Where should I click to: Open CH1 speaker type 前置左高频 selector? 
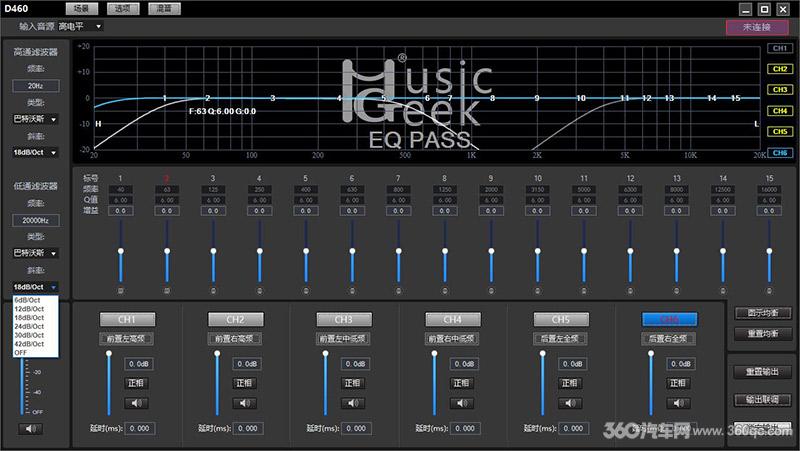tap(127, 338)
